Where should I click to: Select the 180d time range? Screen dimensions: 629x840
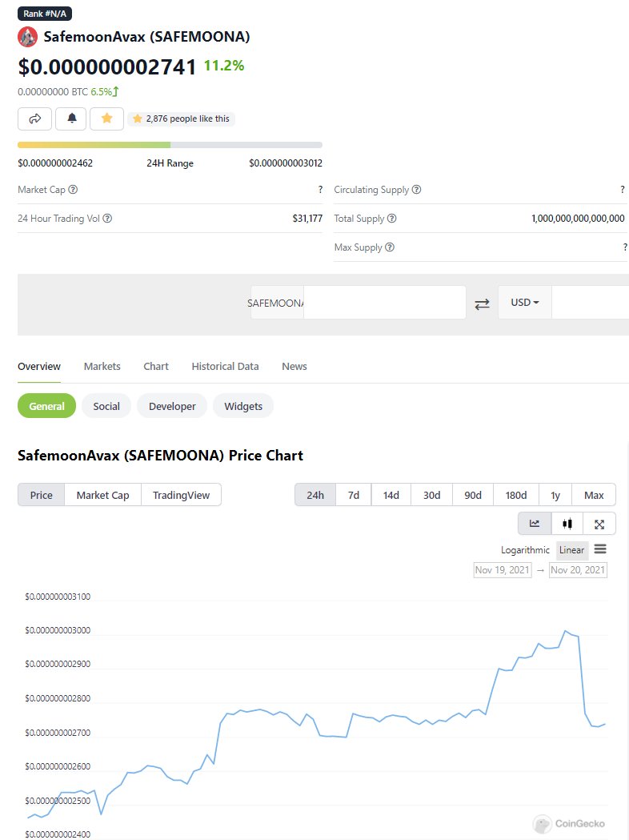[516, 495]
